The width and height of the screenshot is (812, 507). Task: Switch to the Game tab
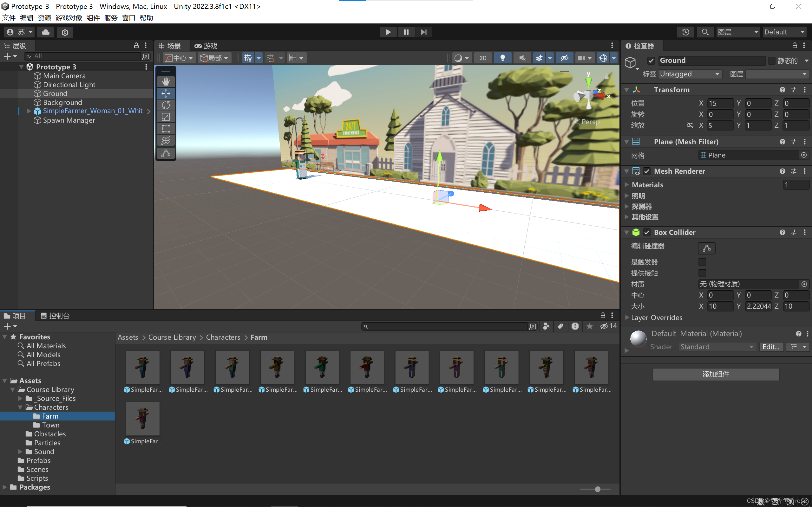[x=206, y=46]
